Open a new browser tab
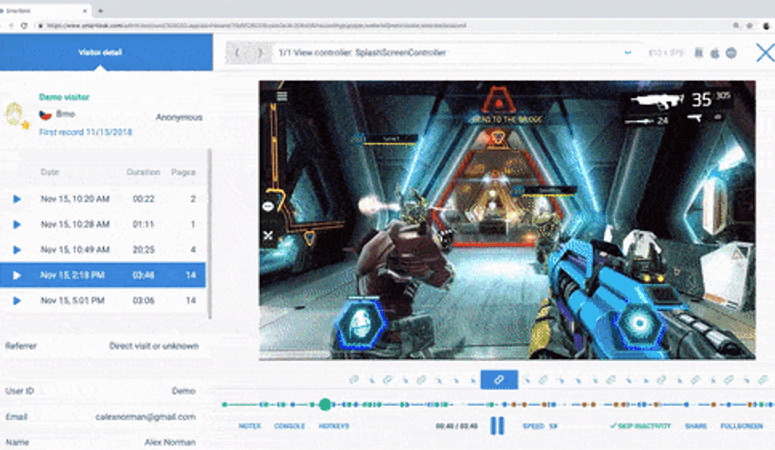This screenshot has height=450, width=775. [100, 10]
